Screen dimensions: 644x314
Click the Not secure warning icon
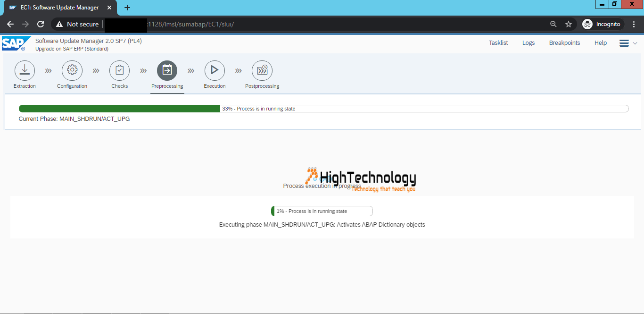[x=59, y=24]
